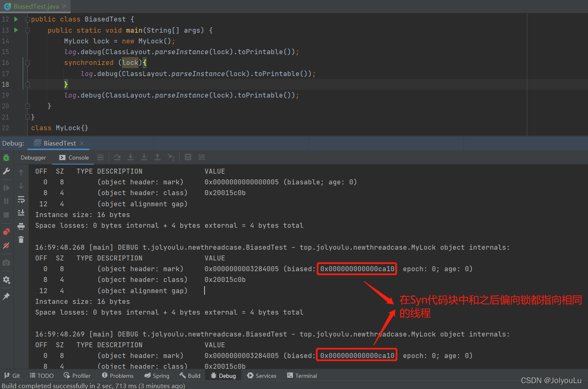The image size is (588, 389).
Task: Click console log line timestamped 16:59:48.268
Action: (272, 247)
